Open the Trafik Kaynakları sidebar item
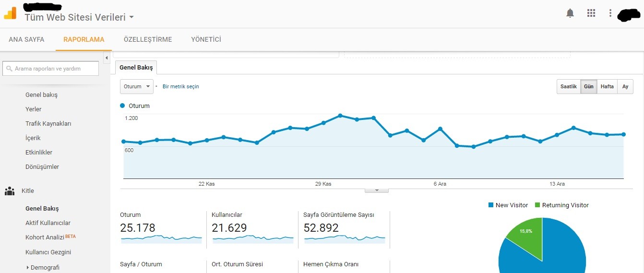The height and width of the screenshot is (273, 644). point(48,124)
